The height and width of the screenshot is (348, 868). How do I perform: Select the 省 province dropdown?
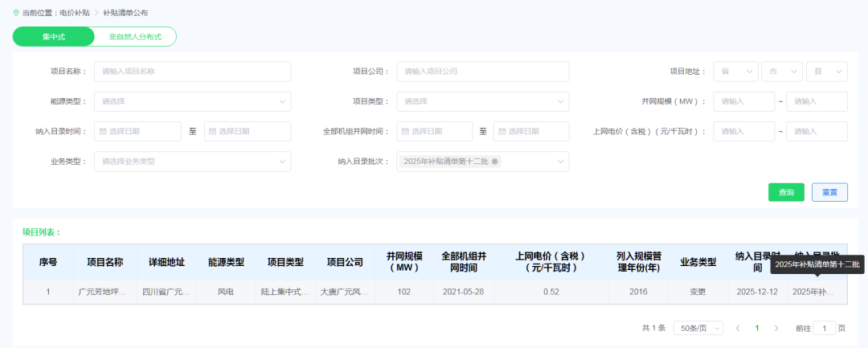point(735,72)
